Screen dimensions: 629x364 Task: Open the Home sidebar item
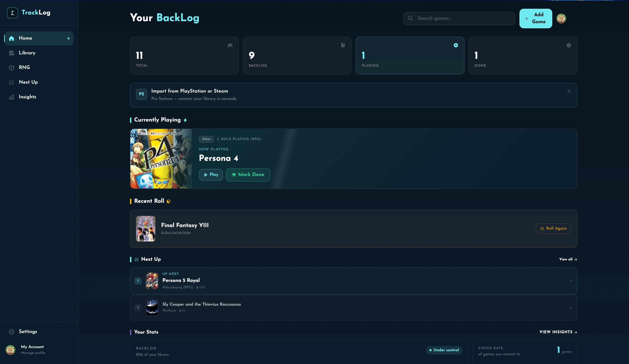[x=39, y=38]
